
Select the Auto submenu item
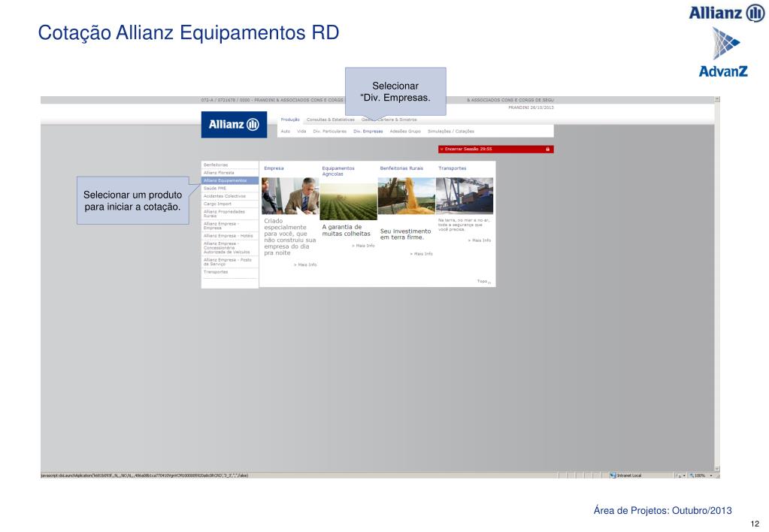point(286,131)
